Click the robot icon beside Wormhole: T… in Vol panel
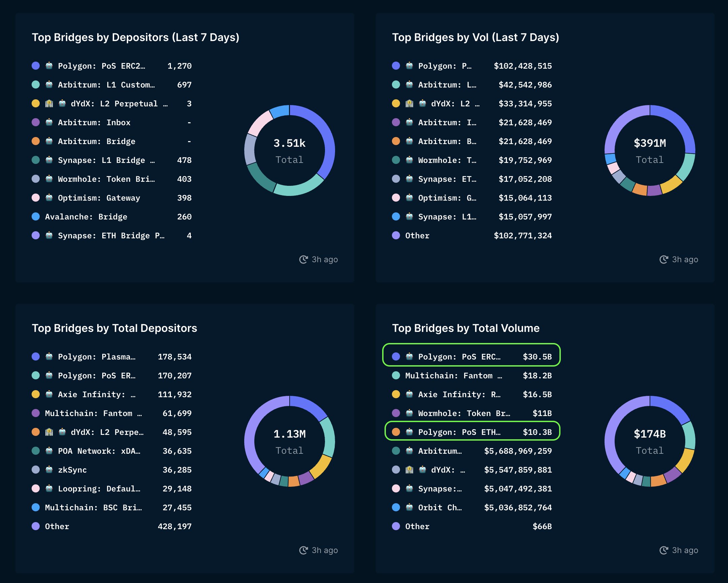 click(x=409, y=160)
